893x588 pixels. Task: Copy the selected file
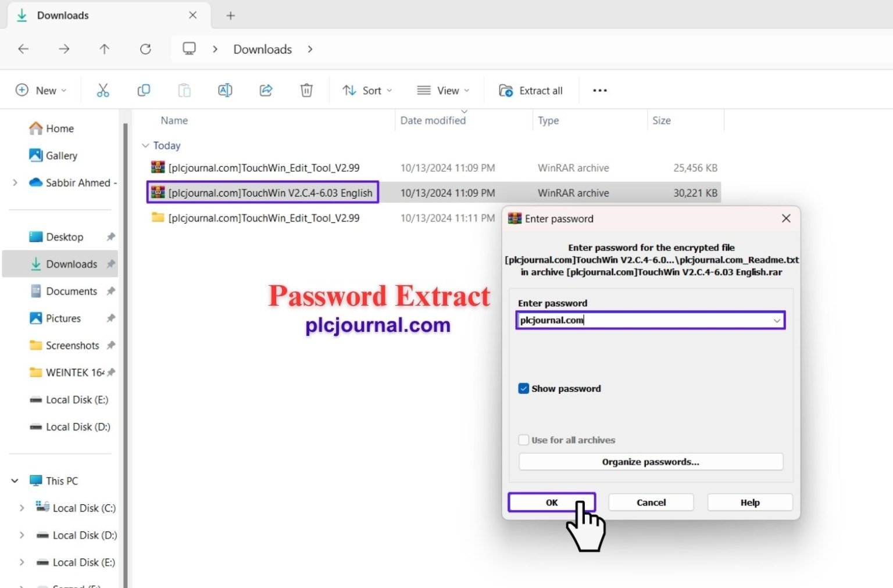[x=144, y=90]
